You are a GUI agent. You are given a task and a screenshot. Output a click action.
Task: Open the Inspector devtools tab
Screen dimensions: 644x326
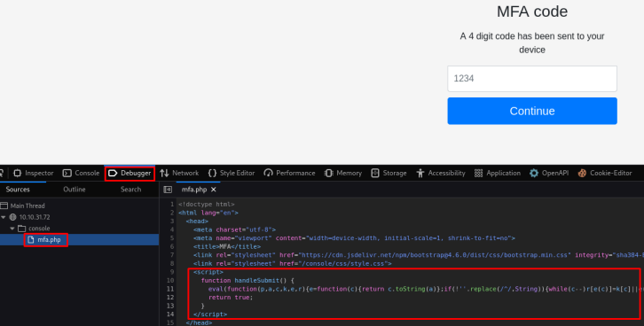34,173
